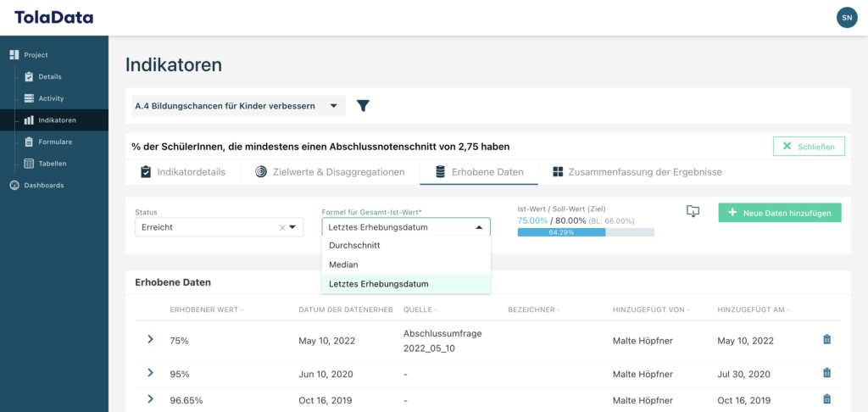Click the Indikatoren page heading
This screenshot has height=412, width=868.
click(x=174, y=64)
